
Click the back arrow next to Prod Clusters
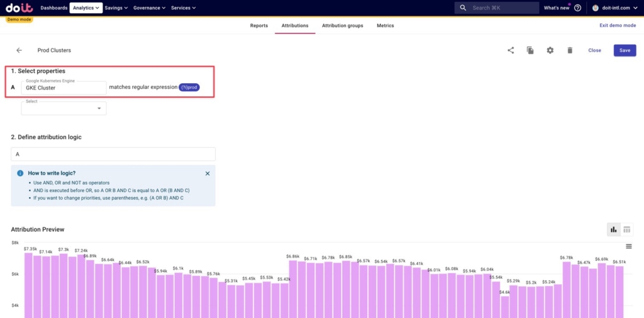pyautogui.click(x=19, y=50)
